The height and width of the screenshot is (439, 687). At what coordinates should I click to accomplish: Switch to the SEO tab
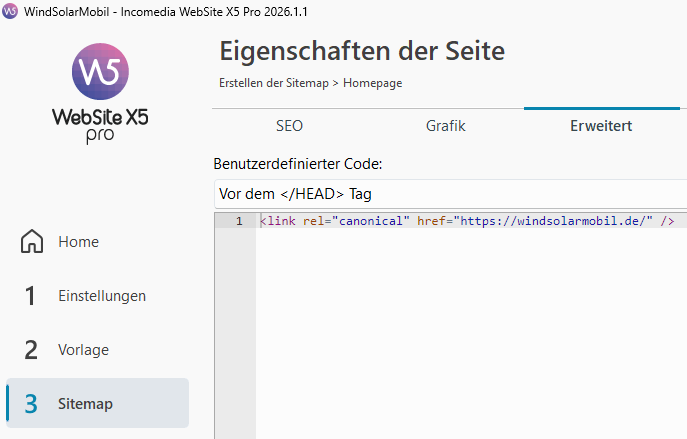(x=289, y=126)
